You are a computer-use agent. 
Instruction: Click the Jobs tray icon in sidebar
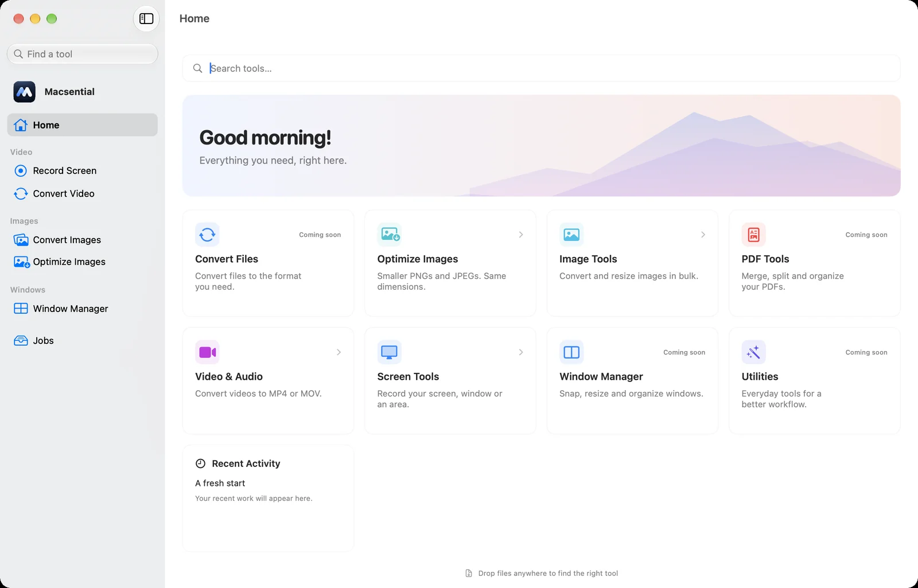(21, 341)
